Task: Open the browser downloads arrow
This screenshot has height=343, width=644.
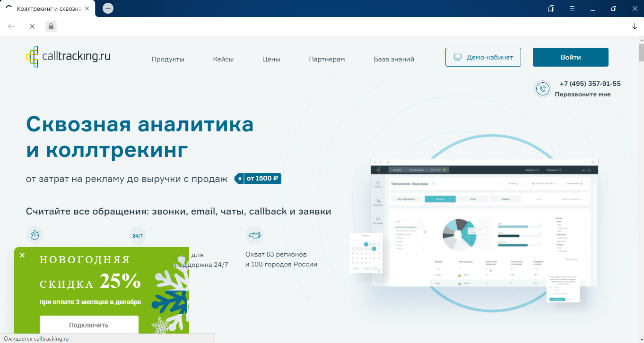Action: click(x=635, y=27)
